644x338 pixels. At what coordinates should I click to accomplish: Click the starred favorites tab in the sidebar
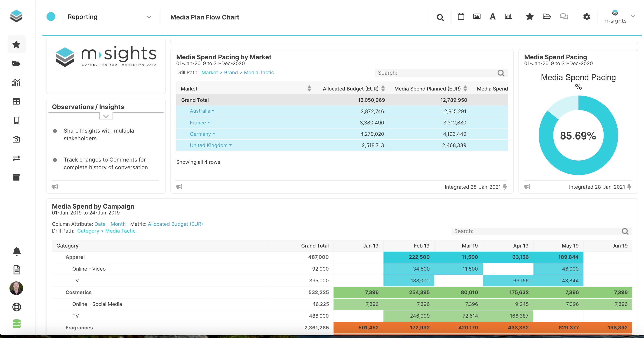(x=16, y=44)
